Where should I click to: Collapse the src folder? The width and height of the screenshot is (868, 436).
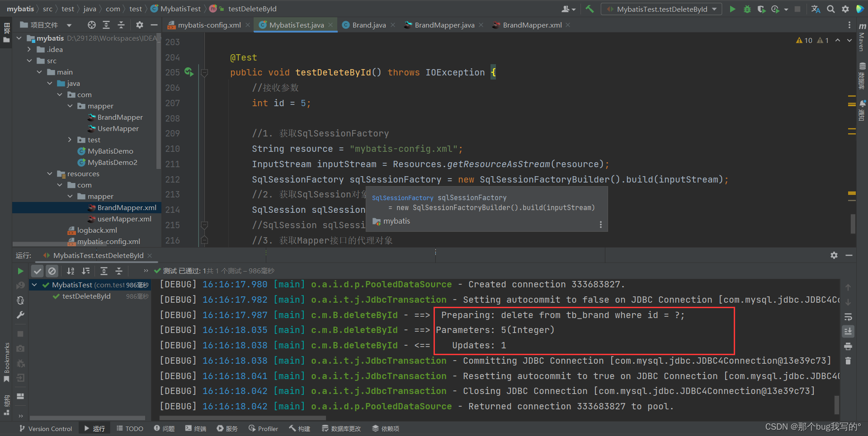[29, 61]
